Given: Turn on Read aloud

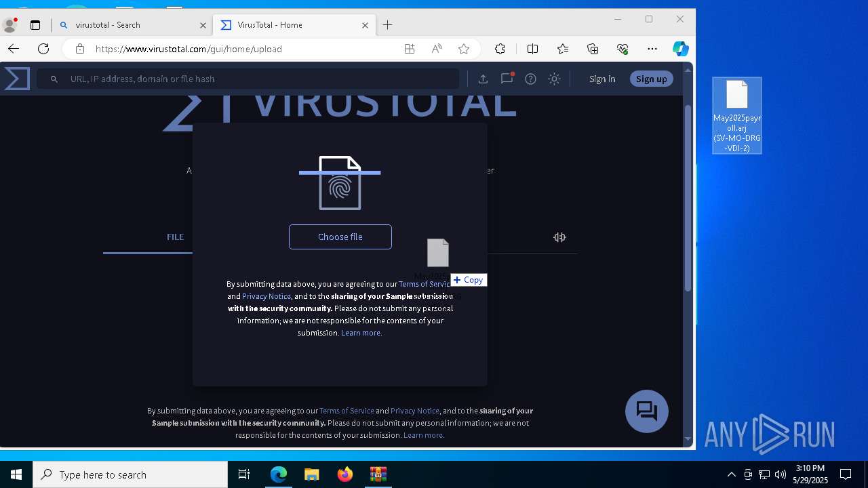Looking at the screenshot, I should click(437, 49).
